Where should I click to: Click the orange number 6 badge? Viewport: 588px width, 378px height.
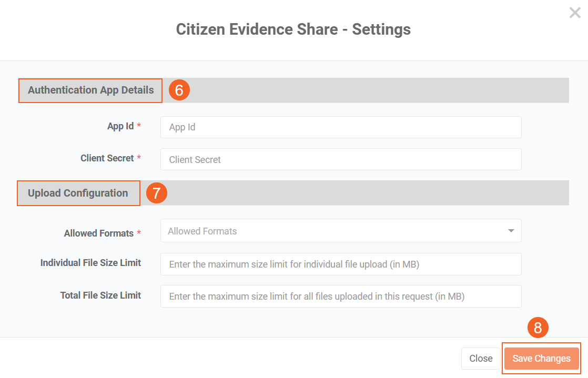[x=179, y=90]
